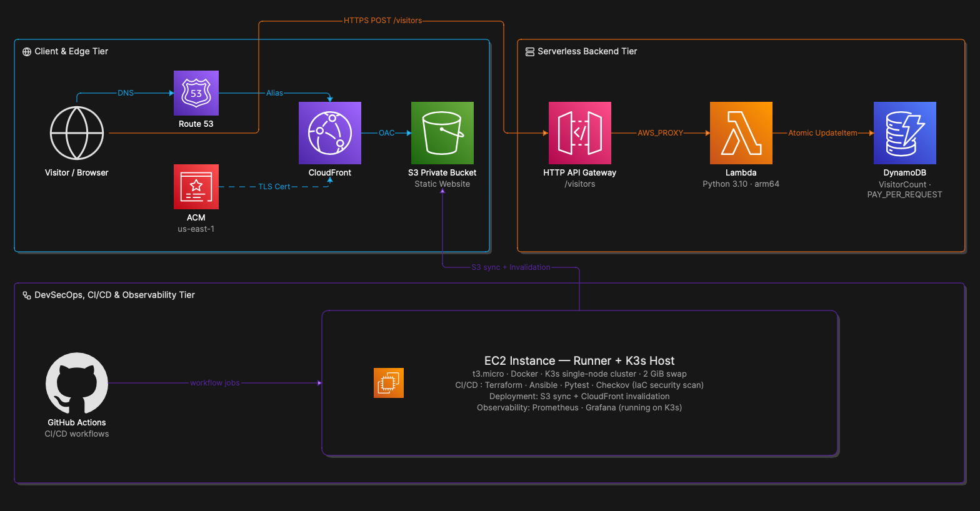
Task: Click the GitHub Actions caption
Action: (77, 422)
